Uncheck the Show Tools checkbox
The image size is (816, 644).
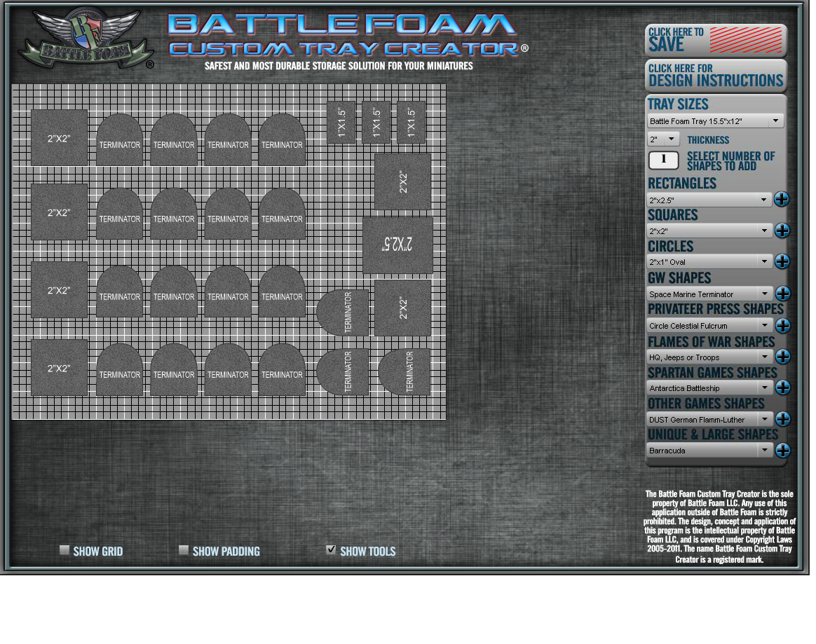331,550
